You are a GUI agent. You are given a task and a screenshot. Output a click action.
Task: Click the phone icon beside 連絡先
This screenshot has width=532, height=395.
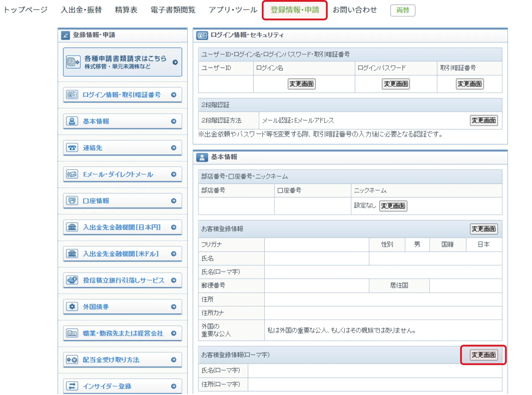pos(72,148)
